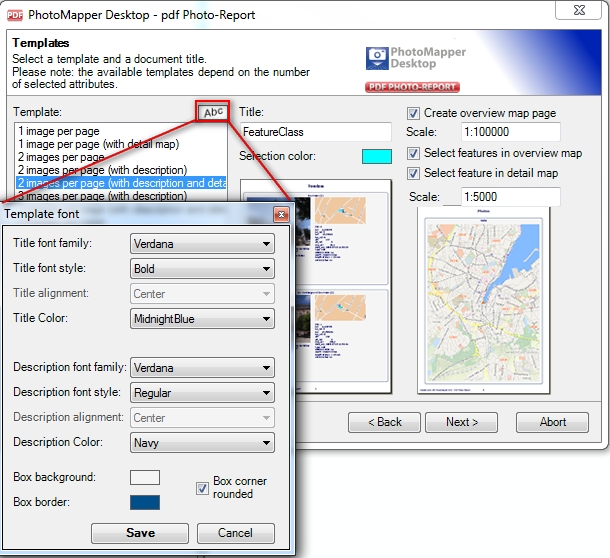Click the Title text field

pyautogui.click(x=315, y=132)
